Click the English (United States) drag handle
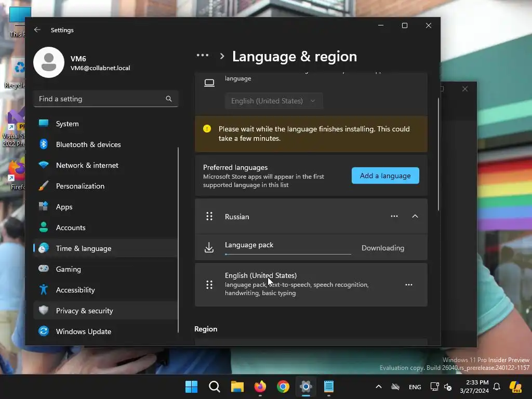Image resolution: width=532 pixels, height=399 pixels. point(209,285)
